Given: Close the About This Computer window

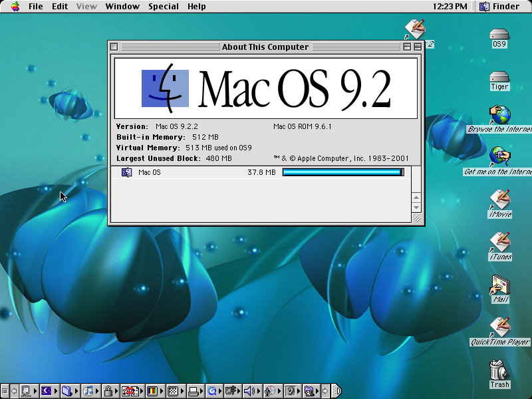Looking at the screenshot, I should 114,47.
